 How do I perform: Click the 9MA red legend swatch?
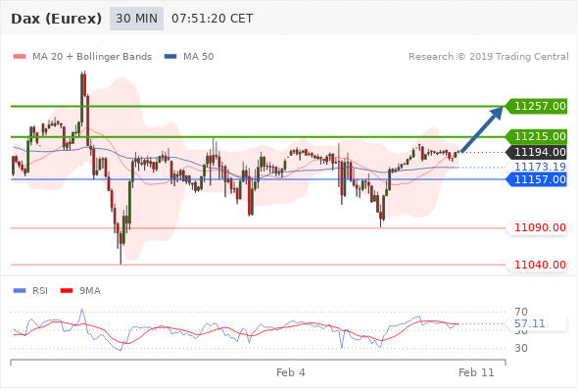click(x=67, y=291)
